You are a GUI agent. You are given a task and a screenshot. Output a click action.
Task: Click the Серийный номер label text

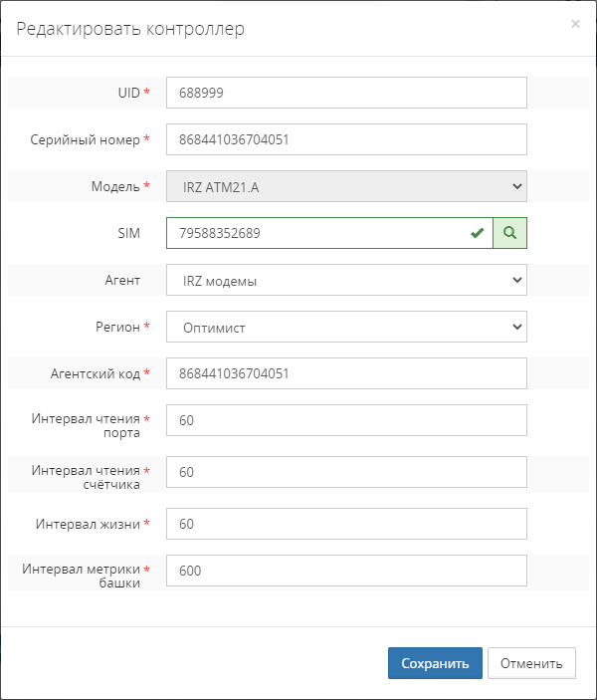(86, 139)
